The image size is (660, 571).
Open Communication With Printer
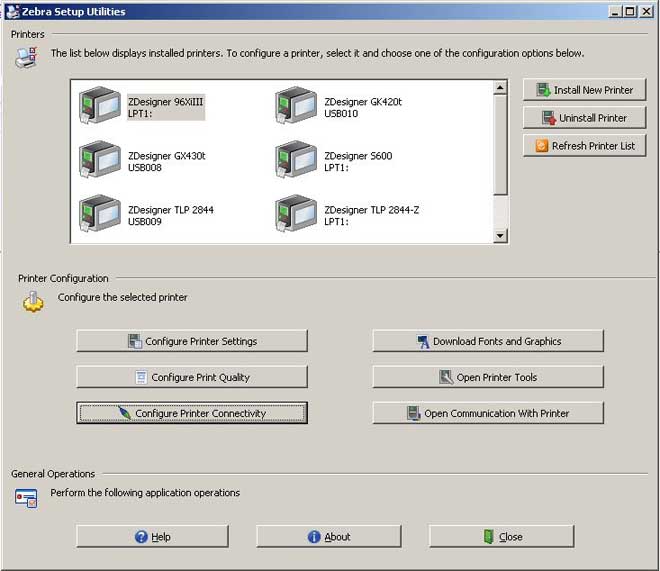coord(488,413)
